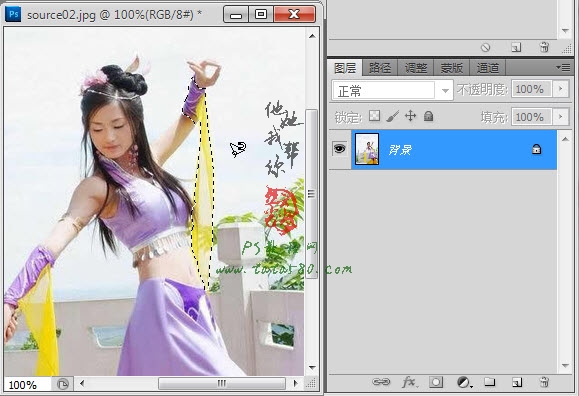Click the document zoom 100% field
Screen dimensions: 579x396
click(x=26, y=385)
